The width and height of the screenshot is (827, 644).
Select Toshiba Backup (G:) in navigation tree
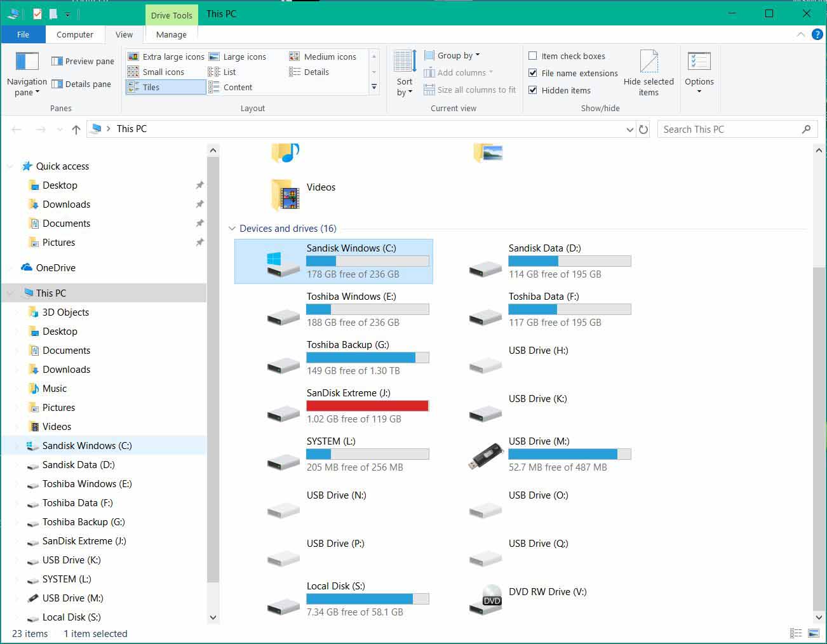(x=83, y=521)
